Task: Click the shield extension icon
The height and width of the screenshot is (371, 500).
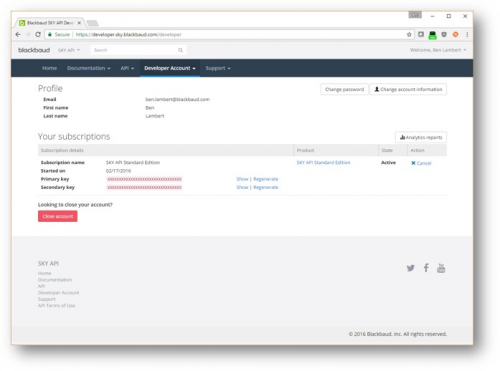Action: tap(444, 34)
